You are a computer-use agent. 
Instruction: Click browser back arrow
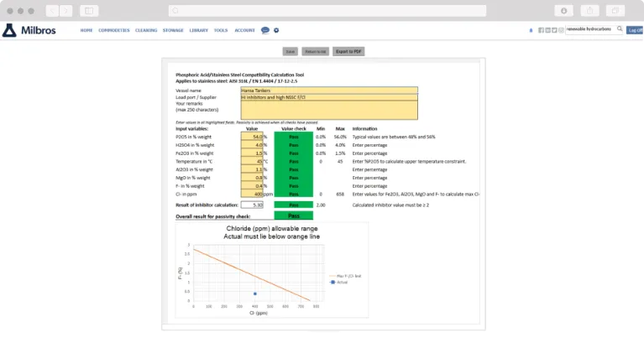[52, 11]
